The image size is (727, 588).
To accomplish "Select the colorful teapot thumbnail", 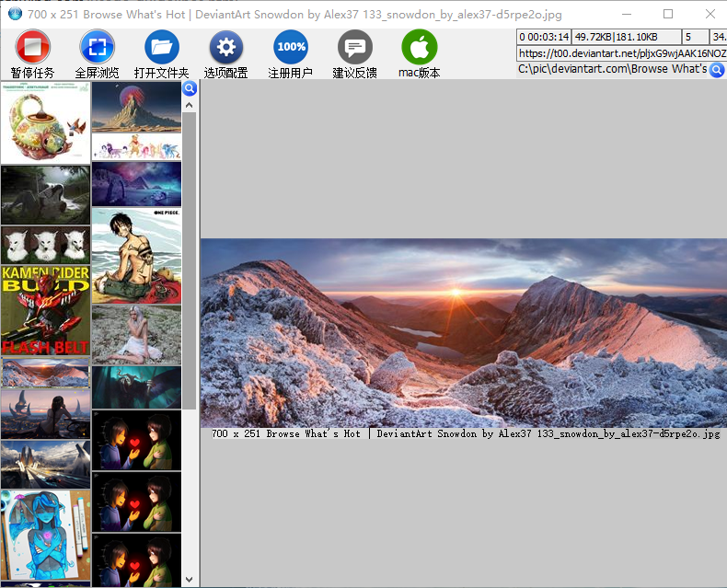I will point(45,122).
